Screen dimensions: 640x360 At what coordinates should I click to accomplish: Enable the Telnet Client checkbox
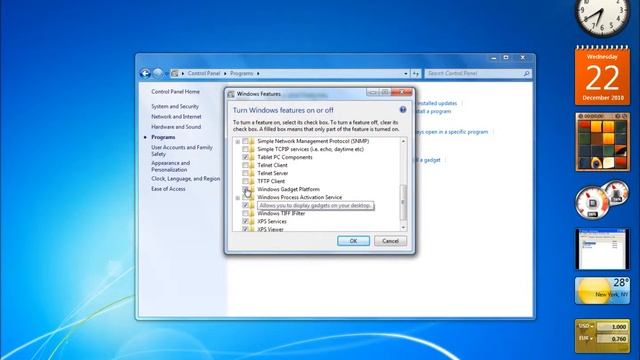tap(245, 165)
